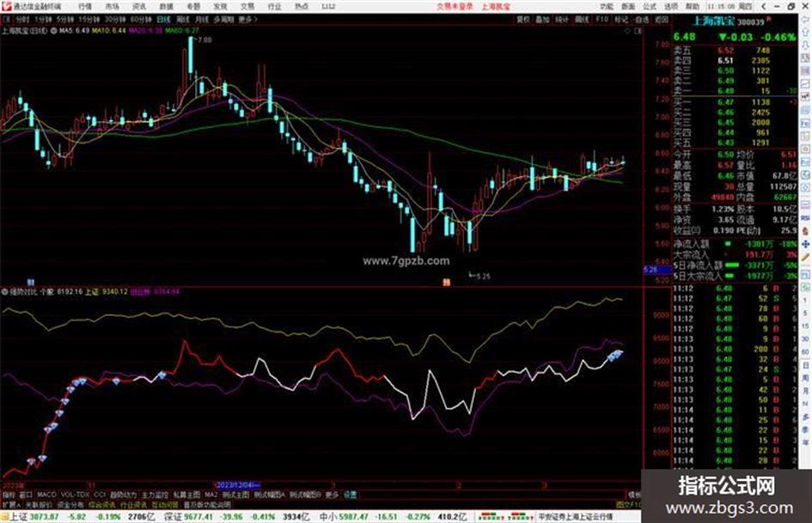Click the 深证 index status bar entry
The height and width of the screenshot is (523, 812).
pos(236,517)
